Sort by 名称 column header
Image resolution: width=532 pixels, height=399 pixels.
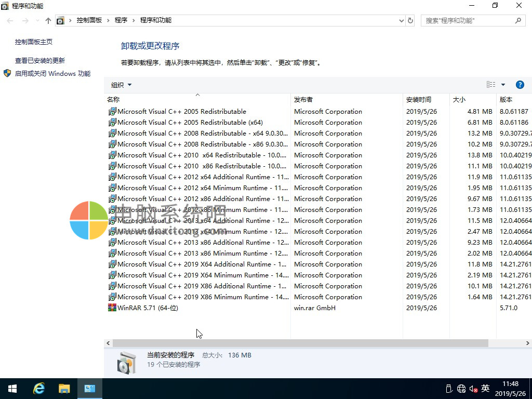(197, 99)
